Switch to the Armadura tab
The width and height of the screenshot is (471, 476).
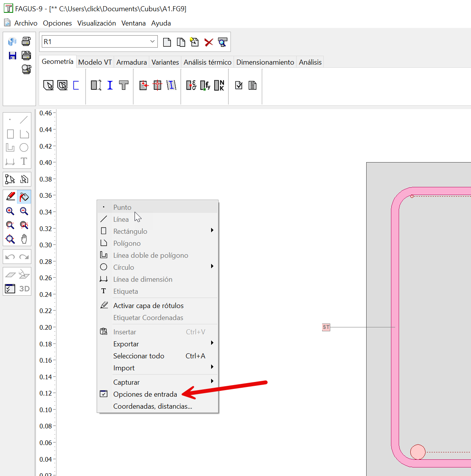coord(131,62)
